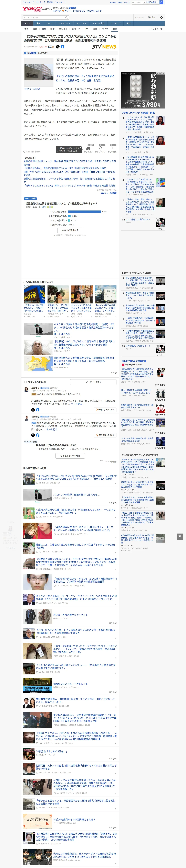Click the keyword search magnifier icon
Viewport: 186px width, 868px height.
66,18
